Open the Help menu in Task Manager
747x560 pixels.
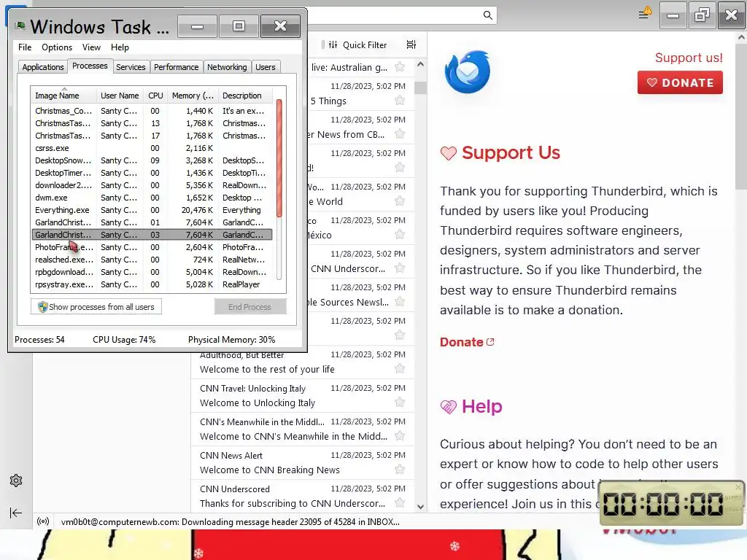120,47
